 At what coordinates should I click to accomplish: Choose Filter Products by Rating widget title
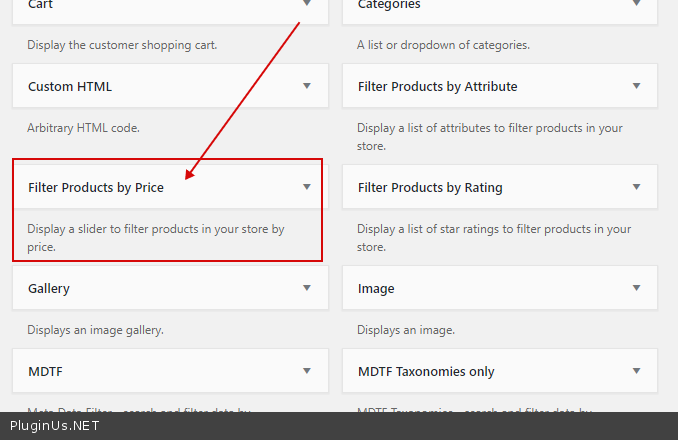coord(430,187)
